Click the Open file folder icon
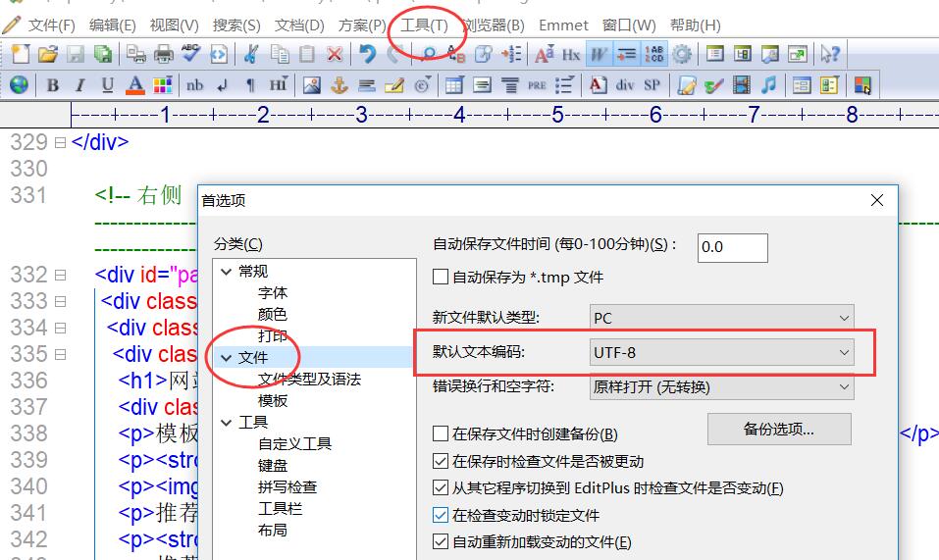This screenshot has height=560, width=939. 47,55
